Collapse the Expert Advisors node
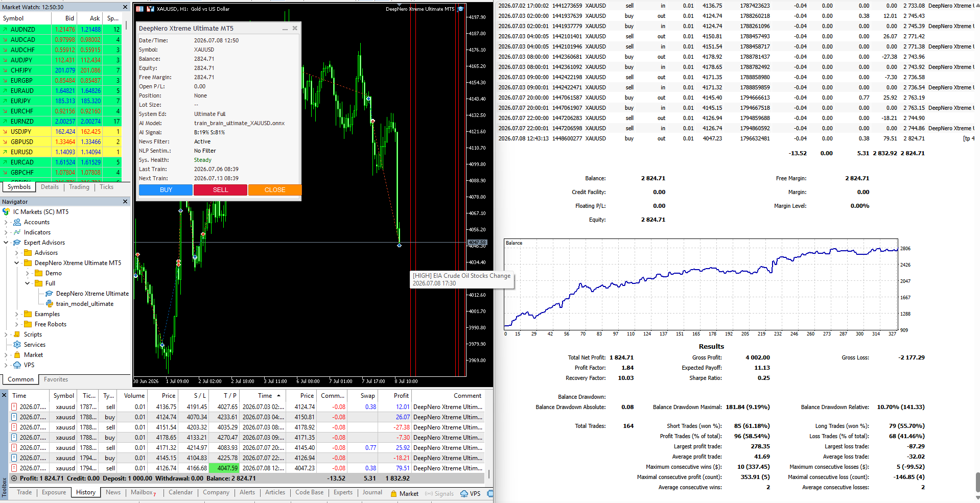 (x=6, y=242)
